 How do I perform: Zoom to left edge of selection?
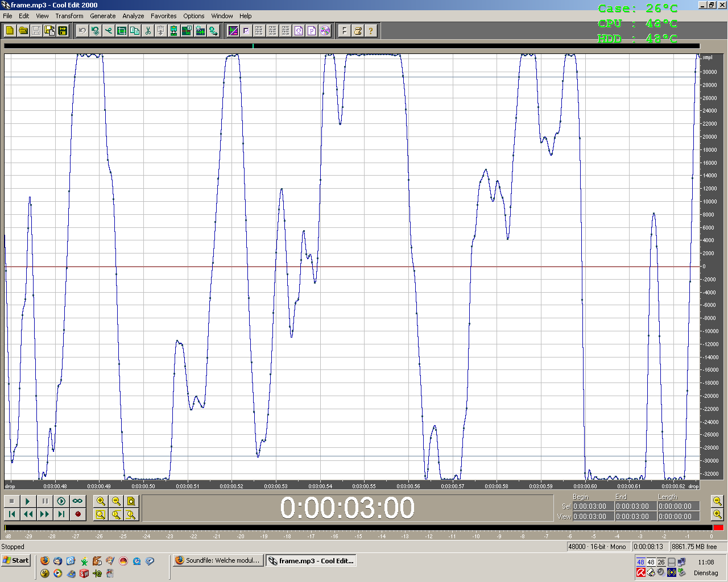116,514
